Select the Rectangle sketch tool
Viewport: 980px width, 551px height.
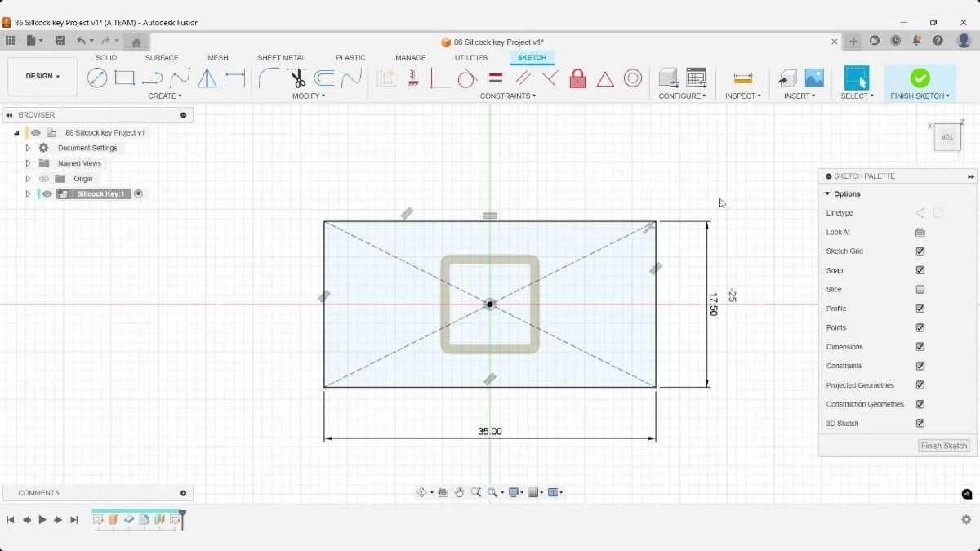tap(124, 78)
